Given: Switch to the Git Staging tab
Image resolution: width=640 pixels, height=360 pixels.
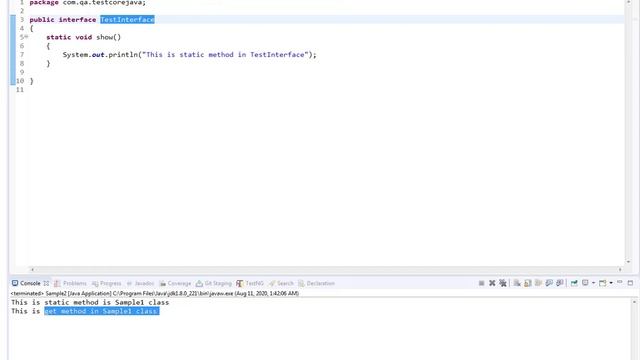Looking at the screenshot, I should (x=213, y=283).
